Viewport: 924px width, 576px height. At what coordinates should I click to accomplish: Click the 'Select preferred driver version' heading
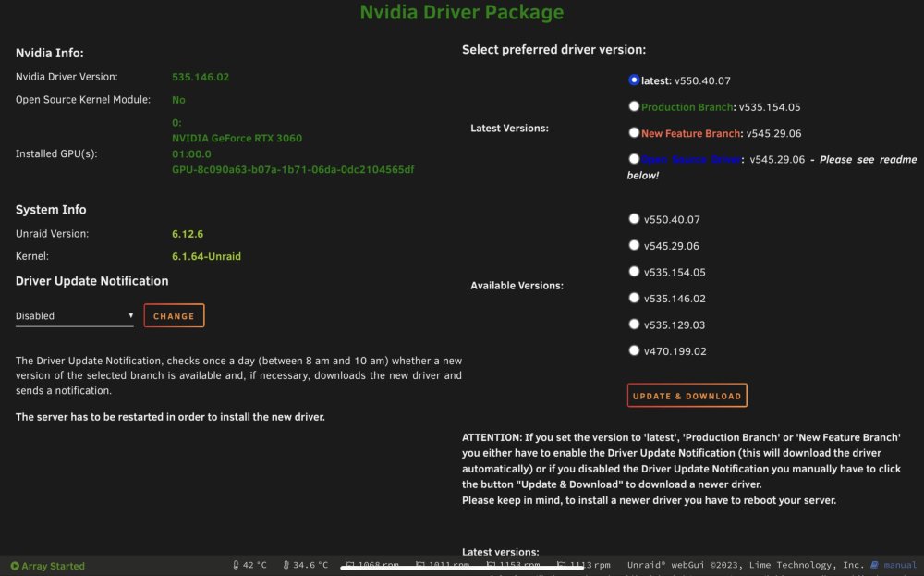[x=553, y=50]
